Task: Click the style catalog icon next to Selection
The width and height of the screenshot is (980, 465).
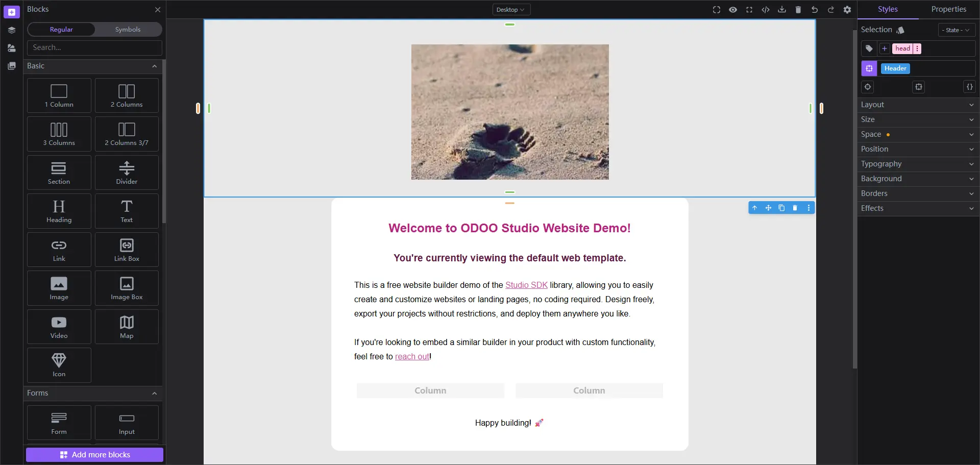Action: (900, 30)
